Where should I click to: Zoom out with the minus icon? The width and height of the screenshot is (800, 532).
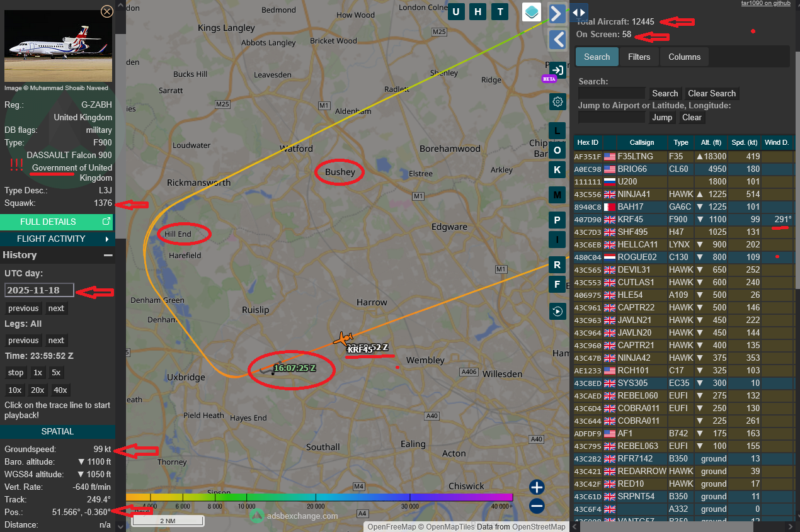(537, 506)
